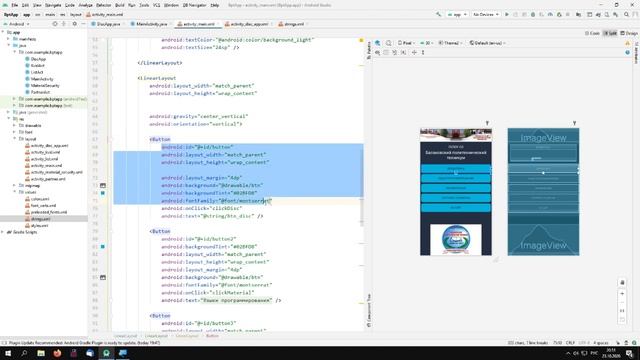Select the design surface icon in layout toolbar
The width and height of the screenshot is (640, 360).
coord(378,43)
